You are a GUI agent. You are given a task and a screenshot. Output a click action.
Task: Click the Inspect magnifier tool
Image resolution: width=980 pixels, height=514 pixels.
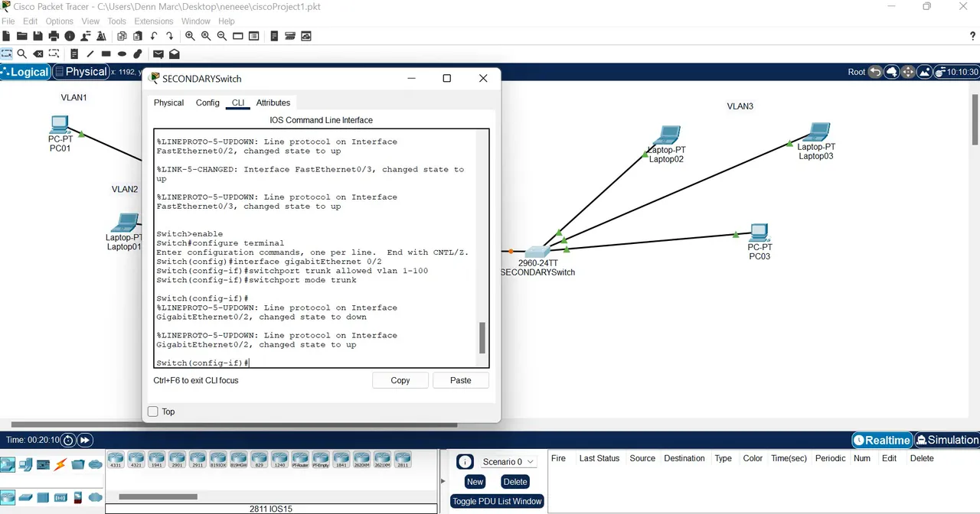[22, 54]
